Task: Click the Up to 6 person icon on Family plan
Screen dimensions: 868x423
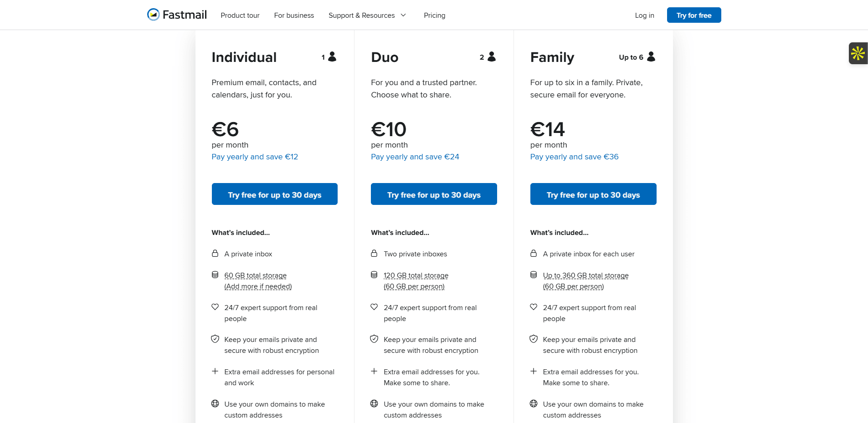Action: (651, 56)
